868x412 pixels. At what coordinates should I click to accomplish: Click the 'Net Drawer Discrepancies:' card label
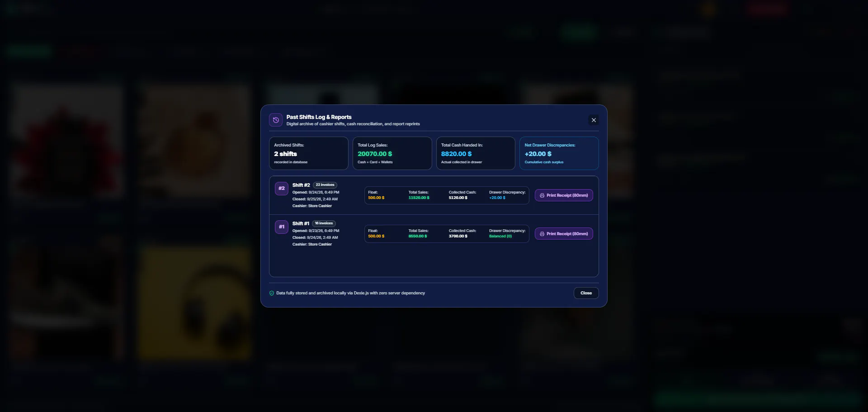(550, 145)
